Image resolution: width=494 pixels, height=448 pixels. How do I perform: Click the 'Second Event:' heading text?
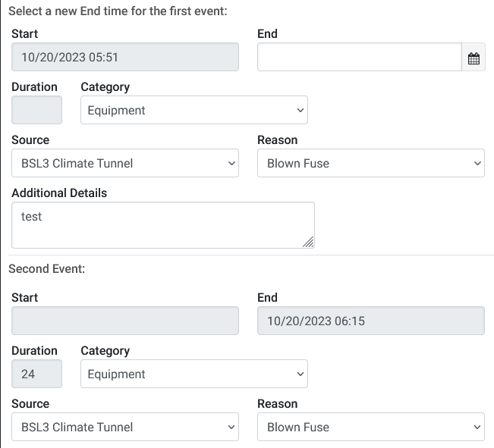(x=46, y=269)
